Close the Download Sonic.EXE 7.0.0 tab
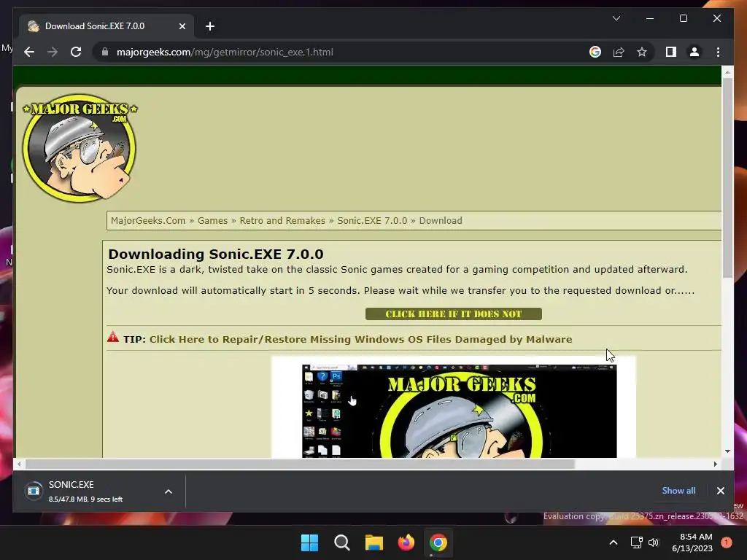The image size is (747, 560). pyautogui.click(x=182, y=26)
